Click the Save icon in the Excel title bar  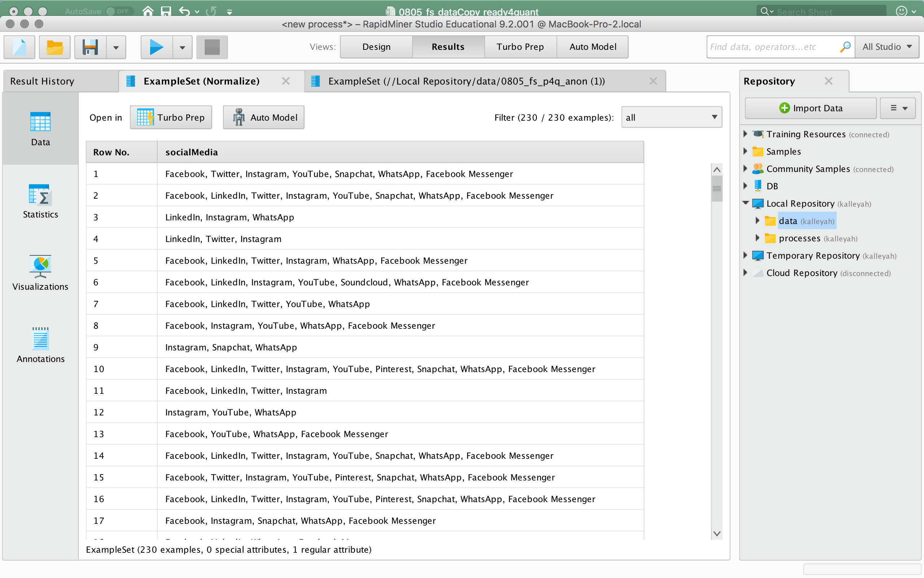click(166, 11)
